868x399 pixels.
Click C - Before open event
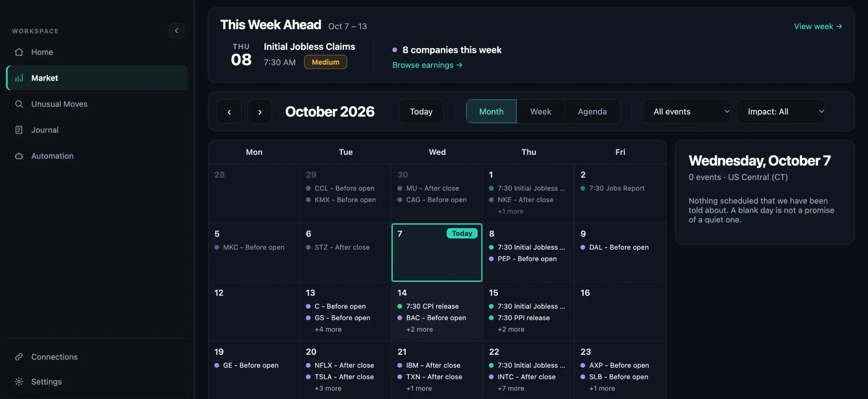pyautogui.click(x=336, y=306)
